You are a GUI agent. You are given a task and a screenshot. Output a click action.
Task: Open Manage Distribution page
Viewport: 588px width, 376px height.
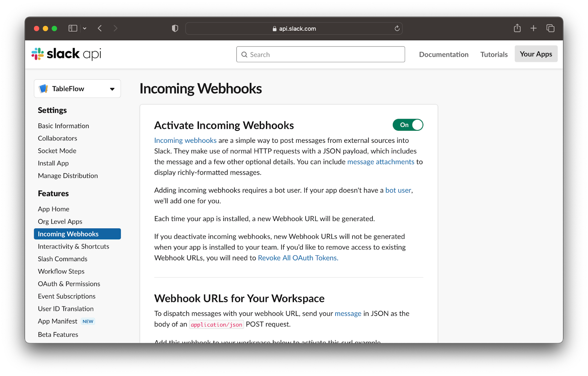point(68,176)
